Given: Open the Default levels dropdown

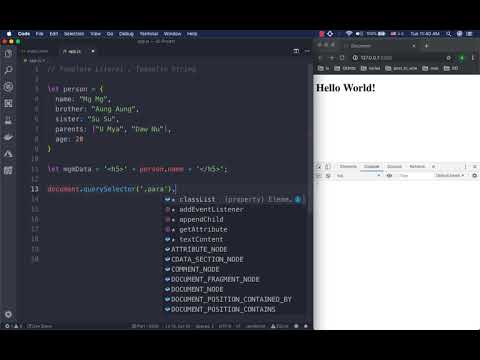Looking at the screenshot, I should (450, 175).
